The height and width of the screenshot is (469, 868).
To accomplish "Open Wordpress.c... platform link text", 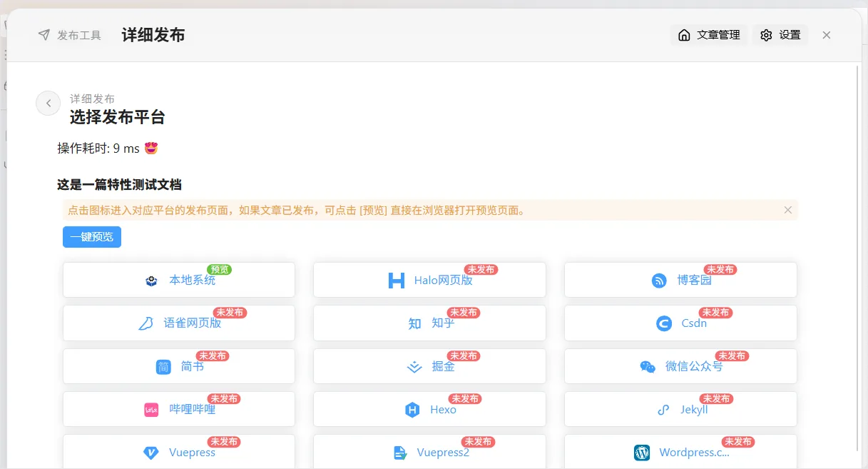I will [x=695, y=453].
